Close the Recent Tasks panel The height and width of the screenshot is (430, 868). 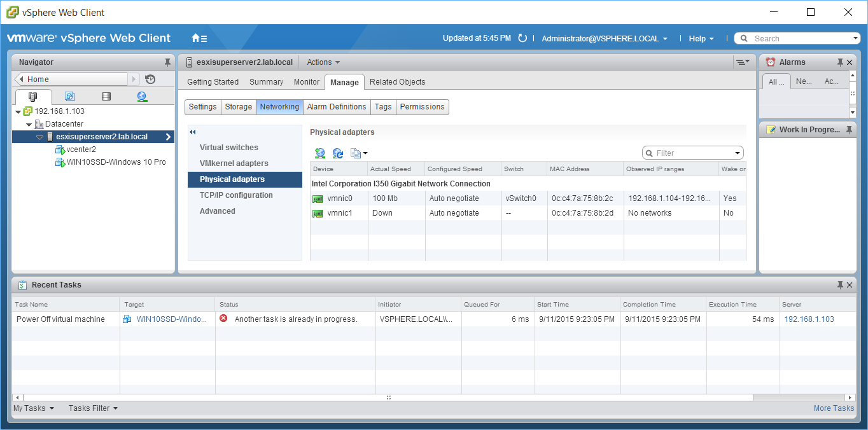click(x=850, y=285)
